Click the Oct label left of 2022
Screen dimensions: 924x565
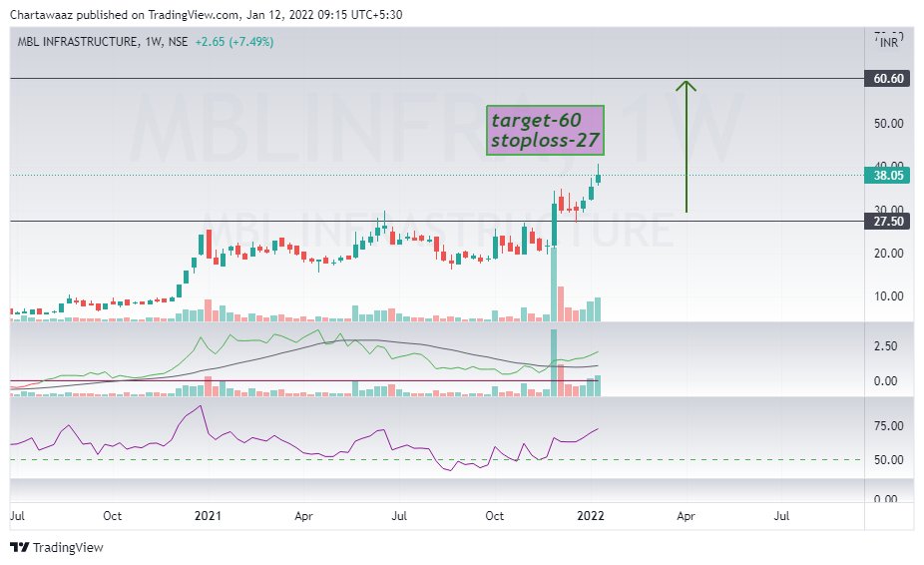click(x=494, y=516)
